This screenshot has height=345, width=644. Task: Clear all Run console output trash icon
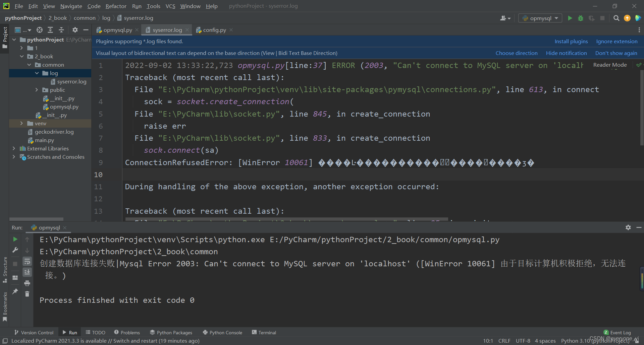tap(27, 294)
